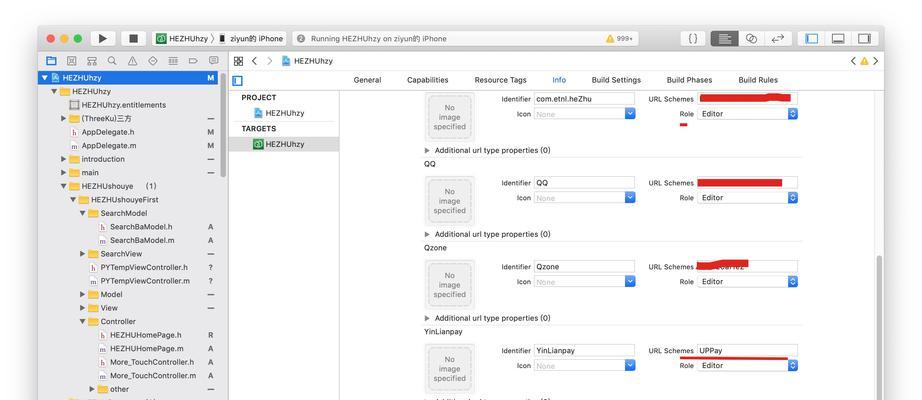Viewport: 922px width, 400px height.
Task: Open the Role dropdown for QQ
Action: 747,198
